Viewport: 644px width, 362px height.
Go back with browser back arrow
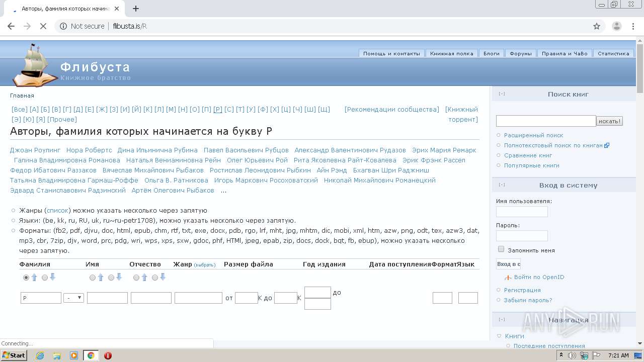11,26
